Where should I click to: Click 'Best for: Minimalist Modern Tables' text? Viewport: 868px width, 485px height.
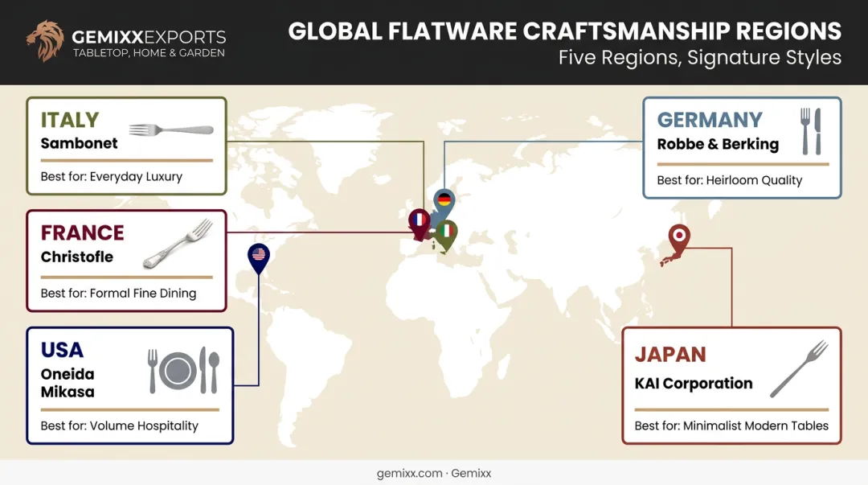point(731,425)
